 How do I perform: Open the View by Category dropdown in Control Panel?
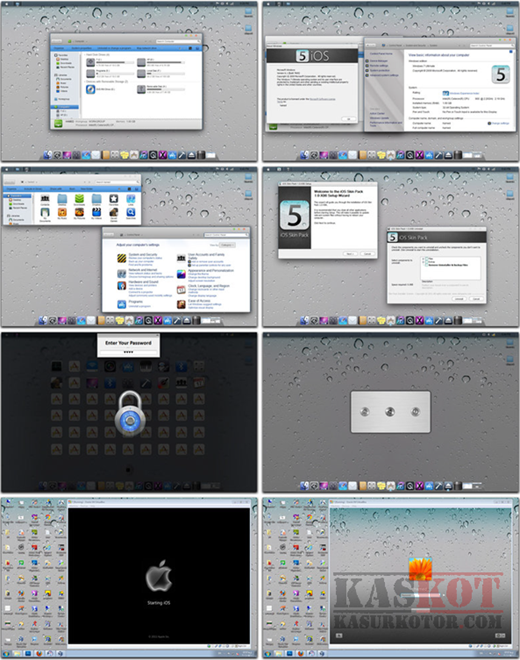(x=227, y=245)
